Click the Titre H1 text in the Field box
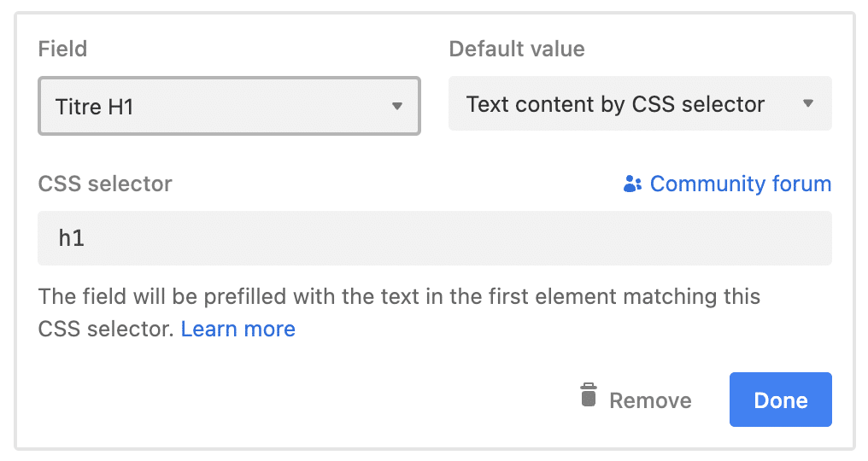This screenshot has height=461, width=868. pyautogui.click(x=95, y=107)
